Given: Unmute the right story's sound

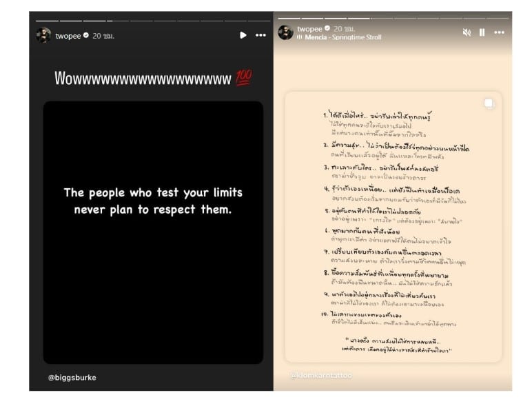Looking at the screenshot, I should [x=467, y=32].
